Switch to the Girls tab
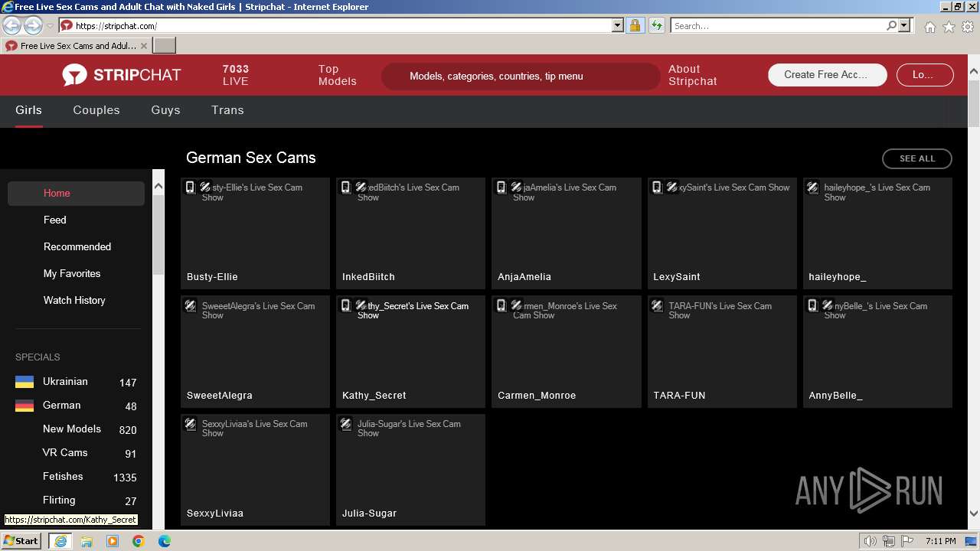This screenshot has height=551, width=980. coord(28,110)
